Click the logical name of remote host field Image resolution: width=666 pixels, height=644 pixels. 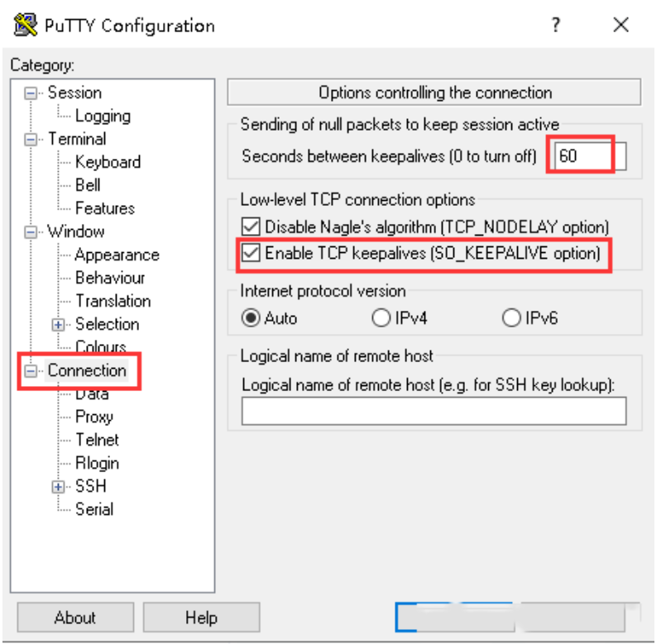(x=434, y=411)
